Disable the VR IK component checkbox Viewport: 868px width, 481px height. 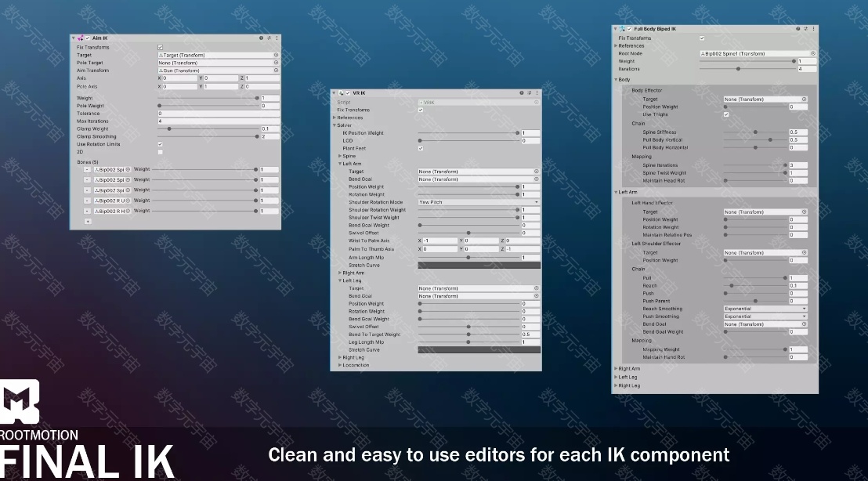pyautogui.click(x=348, y=93)
